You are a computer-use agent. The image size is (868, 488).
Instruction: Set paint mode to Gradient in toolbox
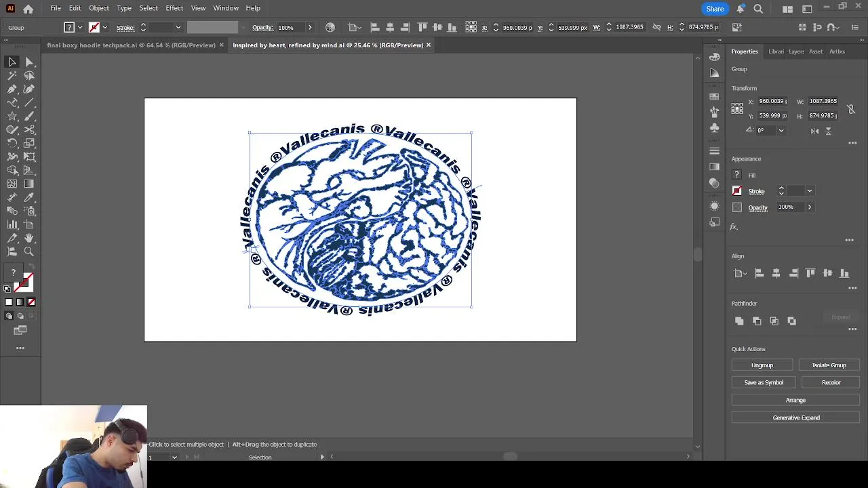click(x=20, y=302)
